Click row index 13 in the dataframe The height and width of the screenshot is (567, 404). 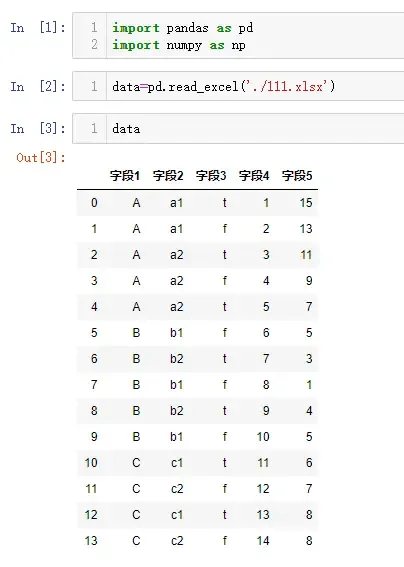click(x=91, y=541)
